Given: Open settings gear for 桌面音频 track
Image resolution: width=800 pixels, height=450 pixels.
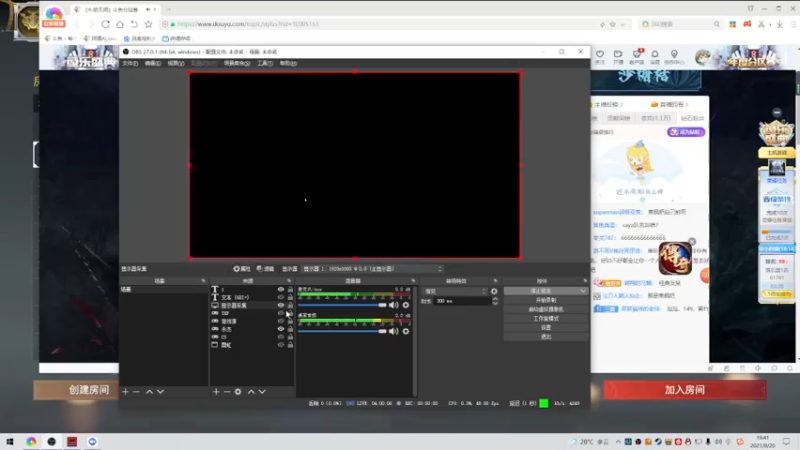Looking at the screenshot, I should click(406, 332).
